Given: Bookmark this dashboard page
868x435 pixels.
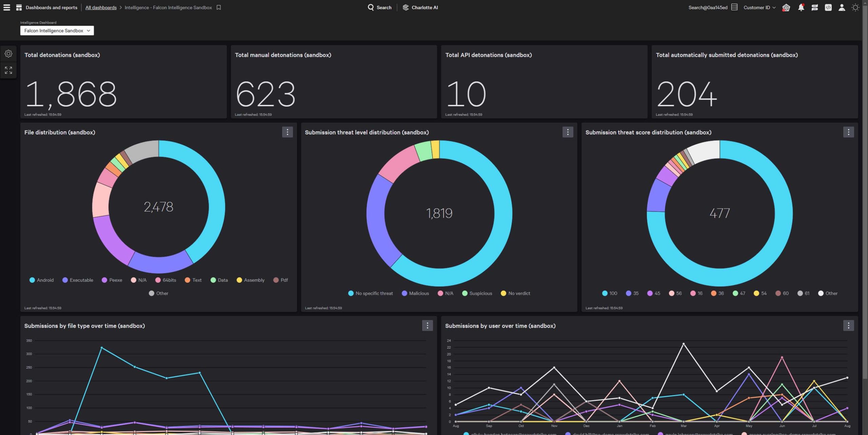Looking at the screenshot, I should 219,7.
